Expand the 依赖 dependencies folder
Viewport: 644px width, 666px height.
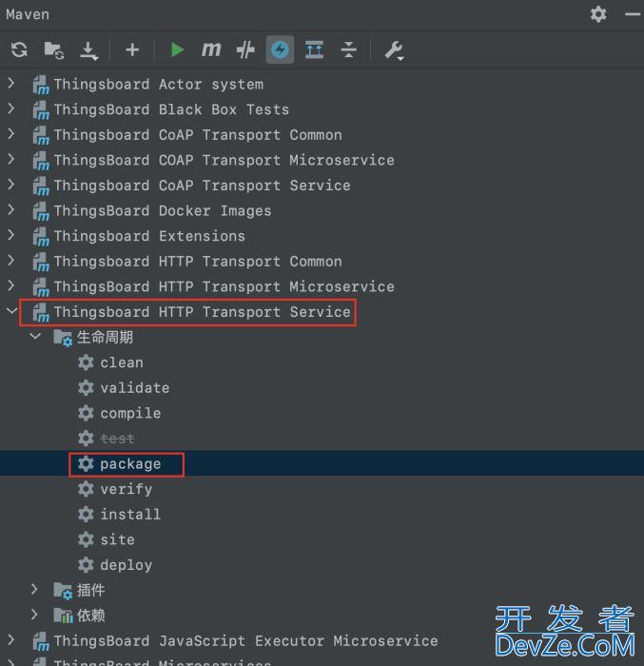pos(35,615)
